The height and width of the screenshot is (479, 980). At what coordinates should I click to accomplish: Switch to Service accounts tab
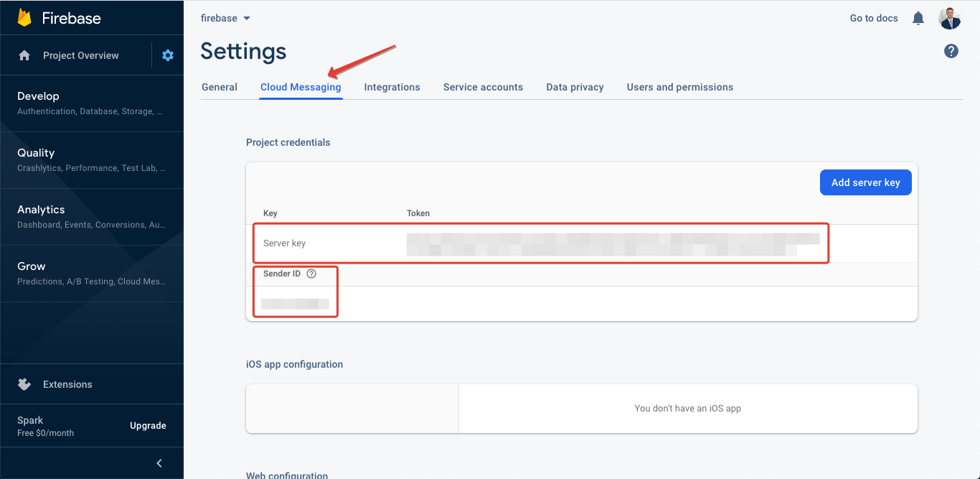click(483, 87)
